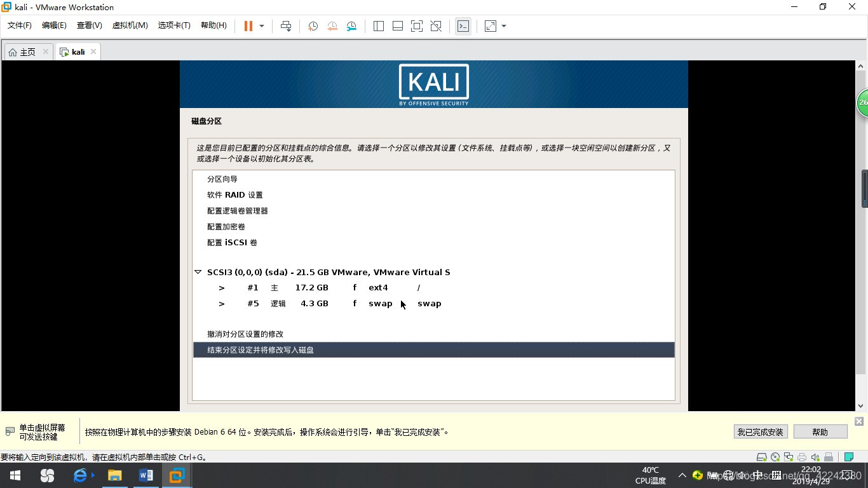Click the 中 input language indicator
This screenshot has width=868, height=488.
758,475
